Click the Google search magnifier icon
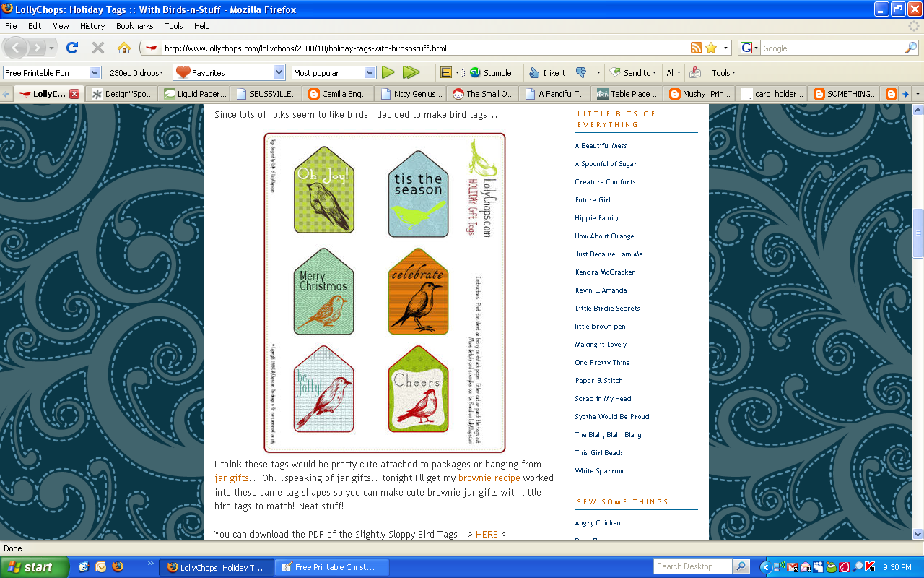924x578 pixels. (911, 48)
